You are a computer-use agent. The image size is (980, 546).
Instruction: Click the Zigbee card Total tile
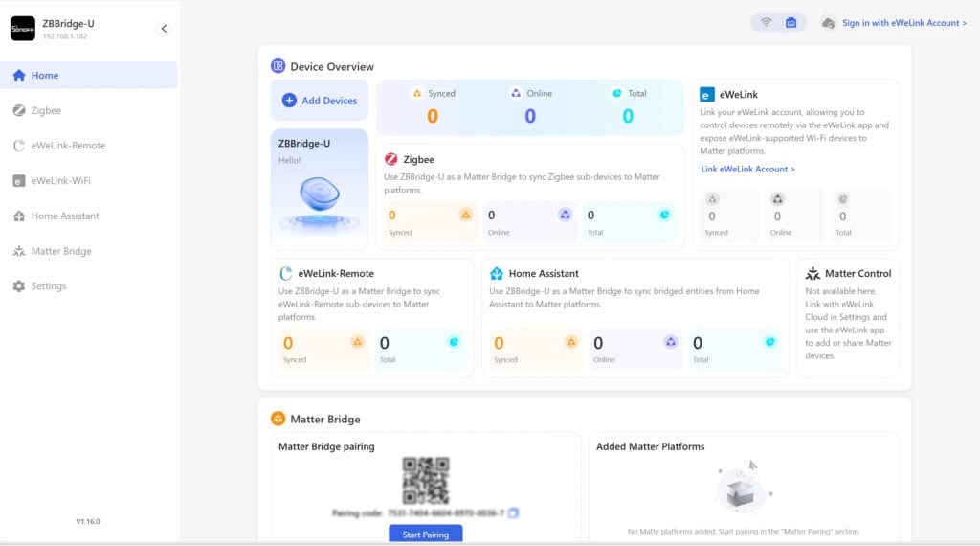point(629,222)
